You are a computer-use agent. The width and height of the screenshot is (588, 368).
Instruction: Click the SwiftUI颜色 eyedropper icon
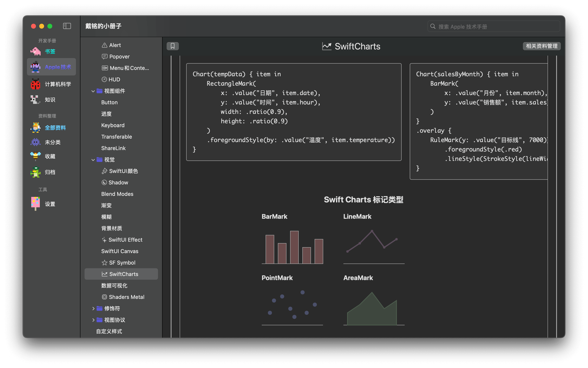[105, 171]
